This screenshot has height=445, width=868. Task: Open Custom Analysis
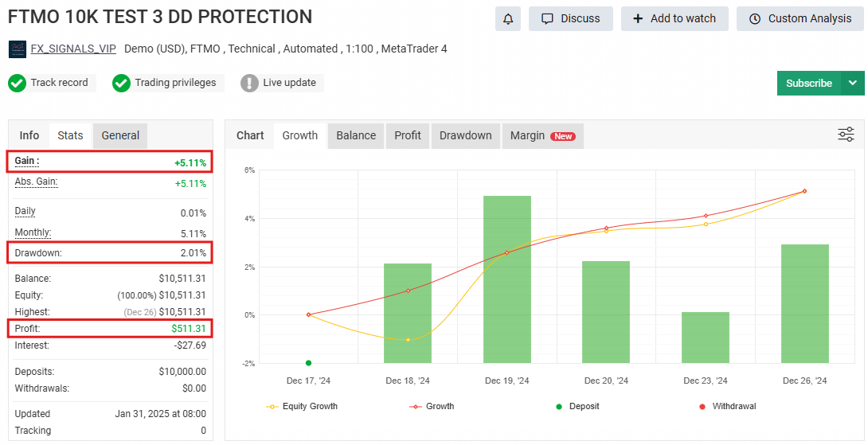click(800, 18)
